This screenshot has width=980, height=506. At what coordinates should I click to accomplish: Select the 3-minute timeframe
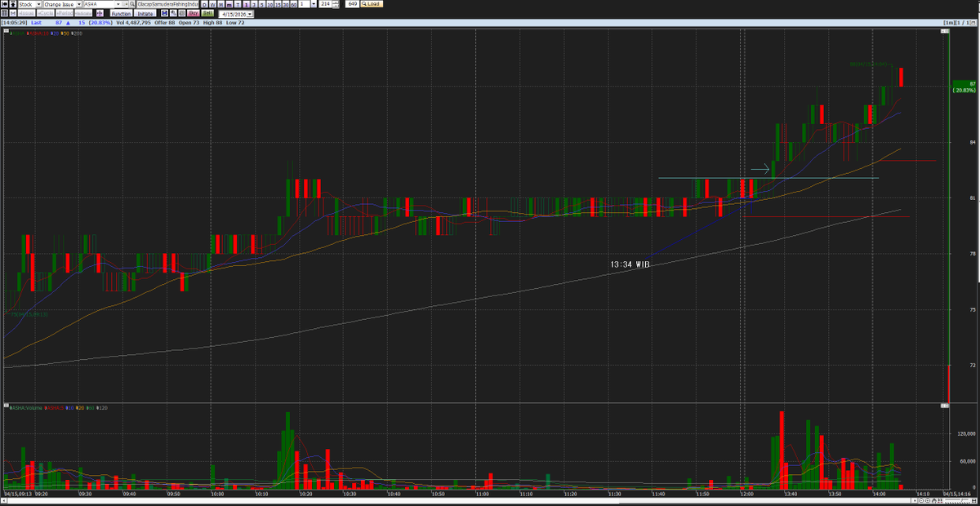[253, 5]
